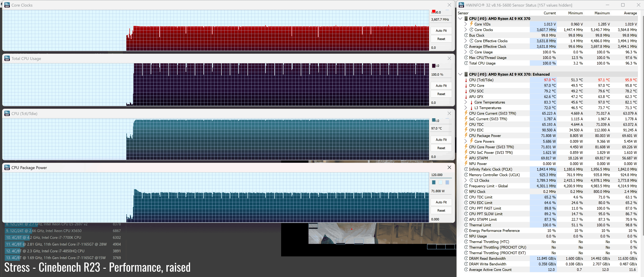This screenshot has width=644, height=277.
Task: Expand the L3 Clocks sensor row
Action: click(x=465, y=181)
